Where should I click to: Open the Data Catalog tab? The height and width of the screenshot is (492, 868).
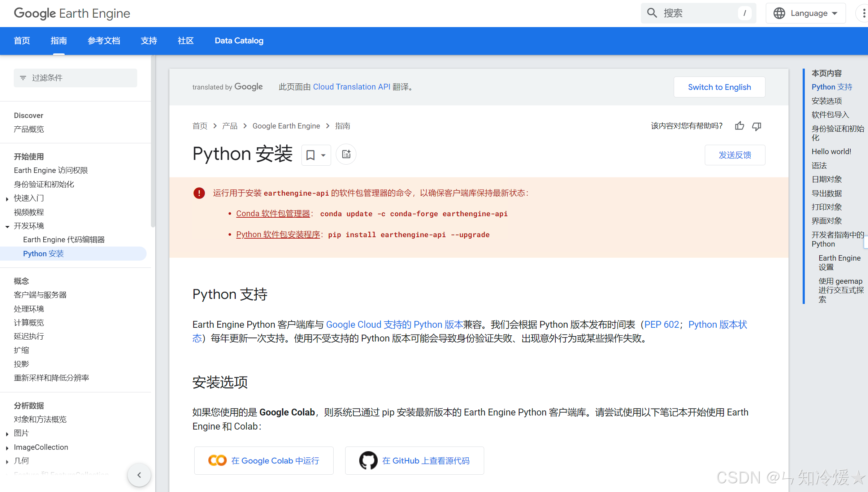tap(239, 40)
